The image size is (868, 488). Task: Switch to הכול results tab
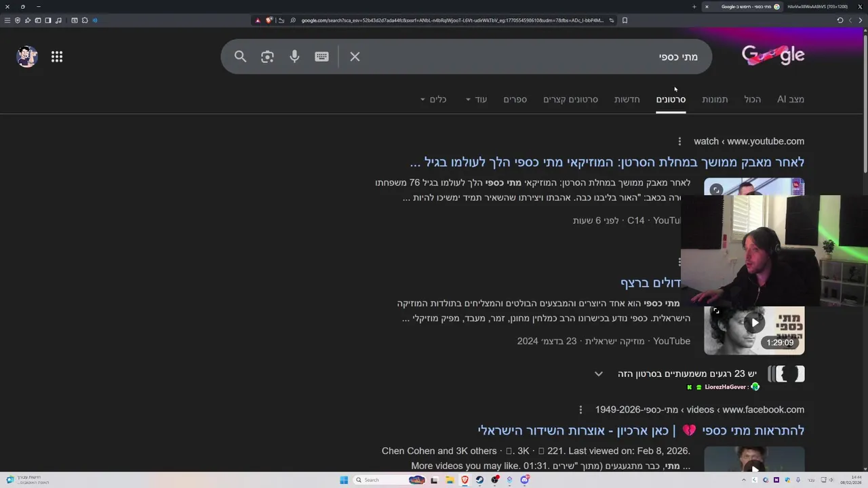coord(753,99)
